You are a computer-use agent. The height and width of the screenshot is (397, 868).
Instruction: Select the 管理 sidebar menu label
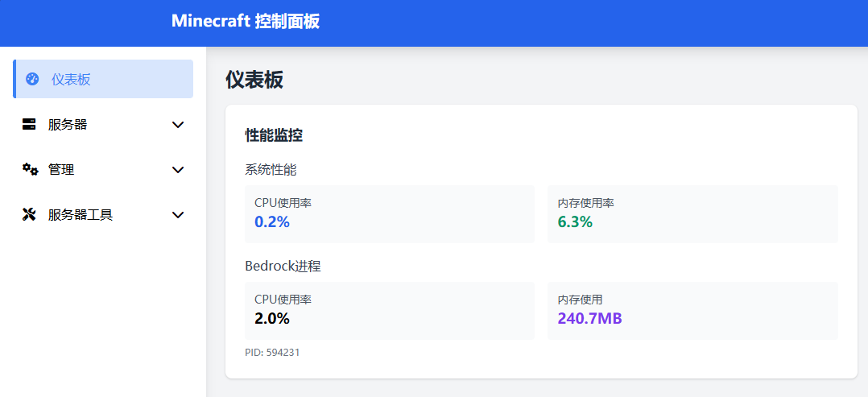(x=61, y=169)
